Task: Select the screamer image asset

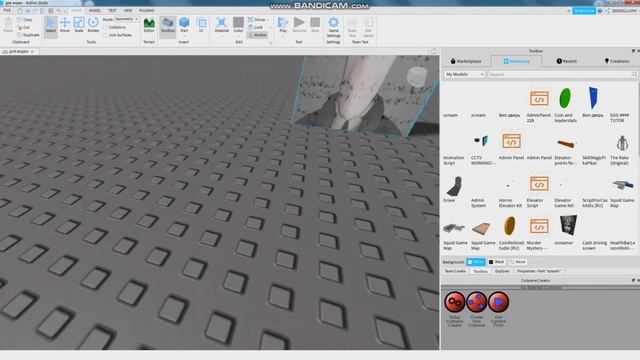Action: [567, 230]
